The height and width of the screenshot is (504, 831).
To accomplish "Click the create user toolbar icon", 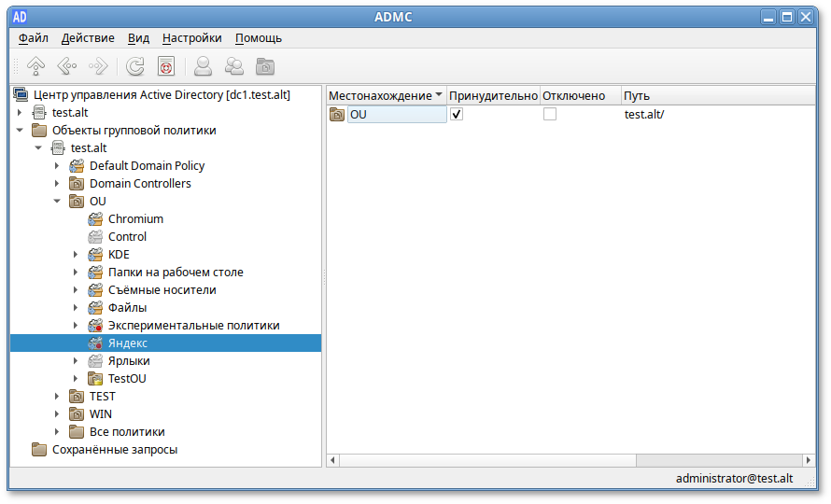I will tap(203, 66).
